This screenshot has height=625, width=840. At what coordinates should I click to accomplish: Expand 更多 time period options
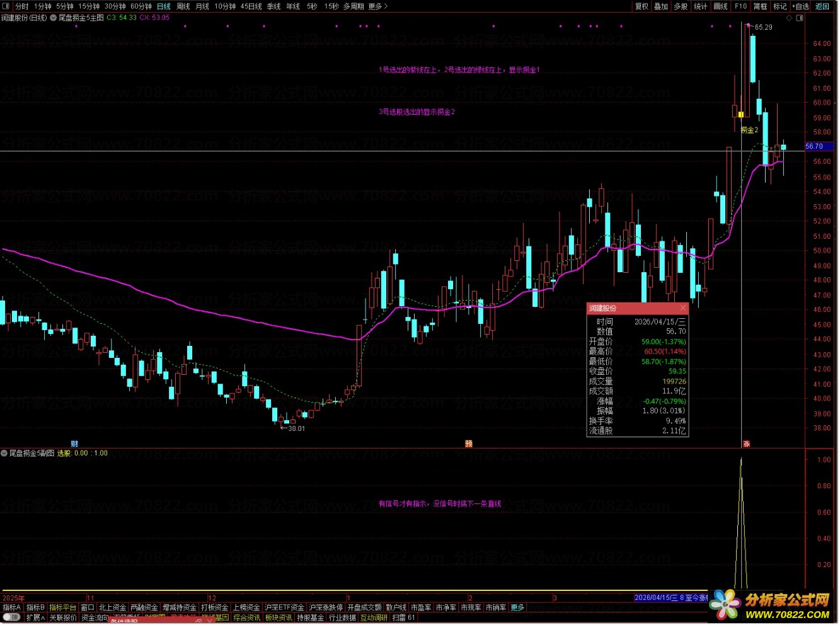pyautogui.click(x=377, y=6)
